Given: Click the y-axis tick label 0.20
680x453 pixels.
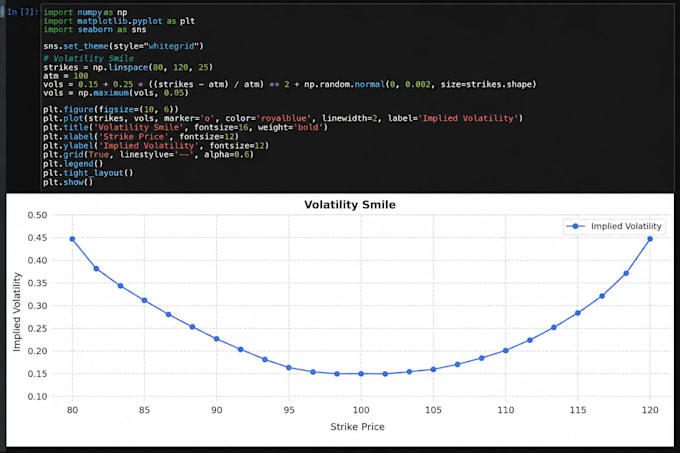Looking at the screenshot, I should click(x=37, y=351).
